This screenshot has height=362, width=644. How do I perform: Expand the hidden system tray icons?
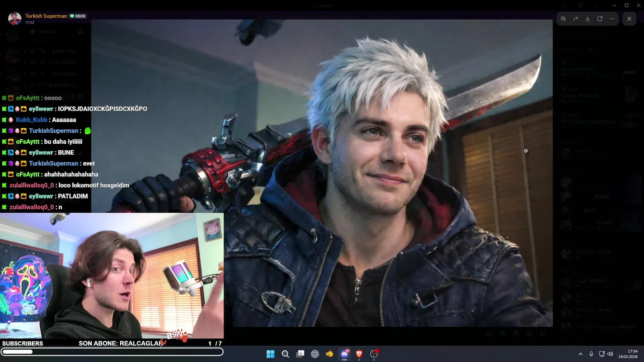(580, 354)
